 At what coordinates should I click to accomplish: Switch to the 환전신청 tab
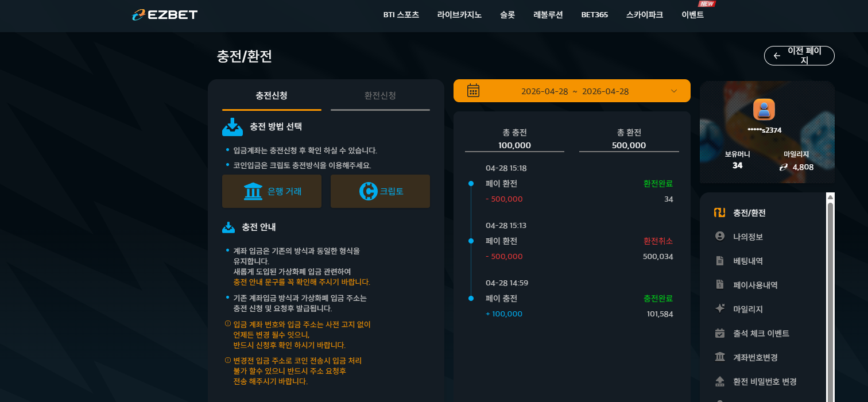[x=380, y=95]
